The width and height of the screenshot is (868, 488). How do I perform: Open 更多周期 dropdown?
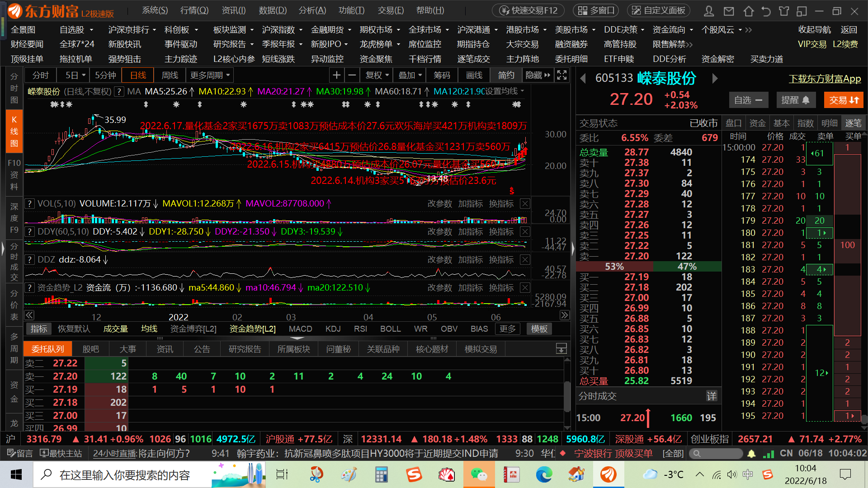pyautogui.click(x=210, y=75)
